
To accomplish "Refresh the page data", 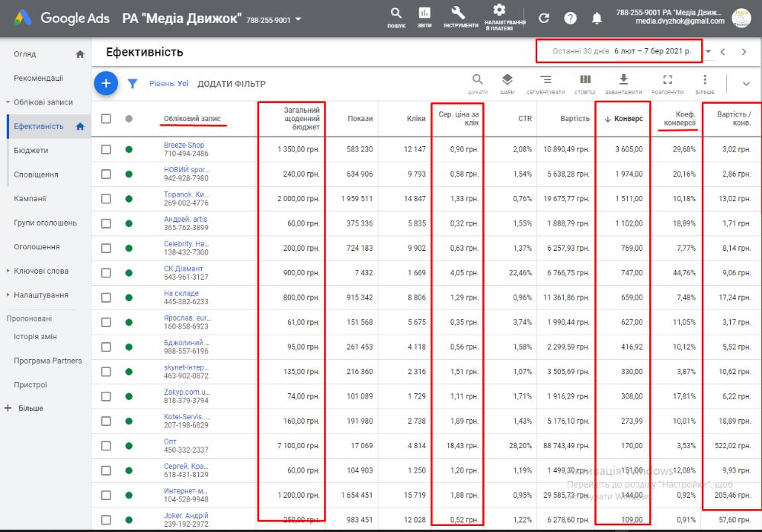I will (544, 18).
